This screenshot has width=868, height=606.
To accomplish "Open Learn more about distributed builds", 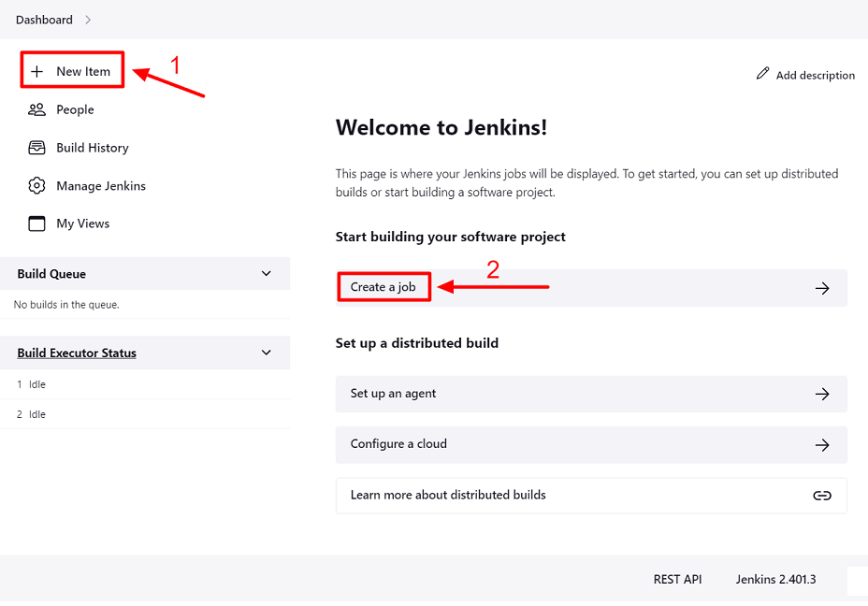I will tap(448, 495).
